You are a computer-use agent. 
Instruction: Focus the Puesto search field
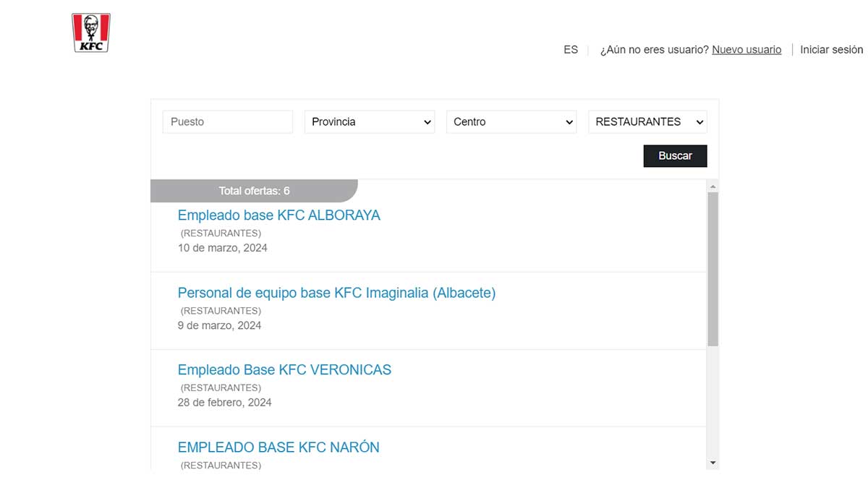(228, 121)
